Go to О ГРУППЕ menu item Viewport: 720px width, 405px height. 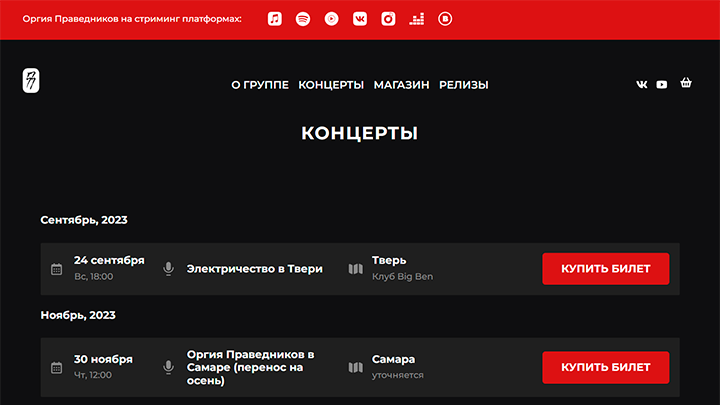(x=260, y=85)
